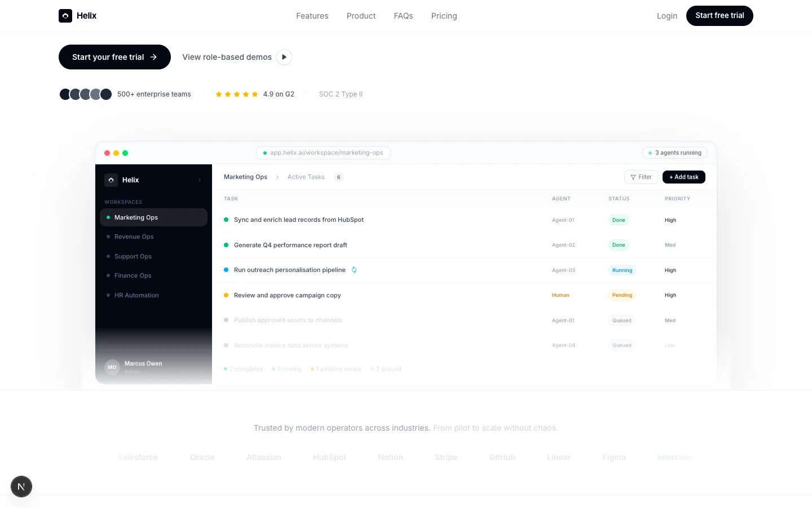The width and height of the screenshot is (812, 508).
Task: Click the 2 completed summary label
Action: 243,369
